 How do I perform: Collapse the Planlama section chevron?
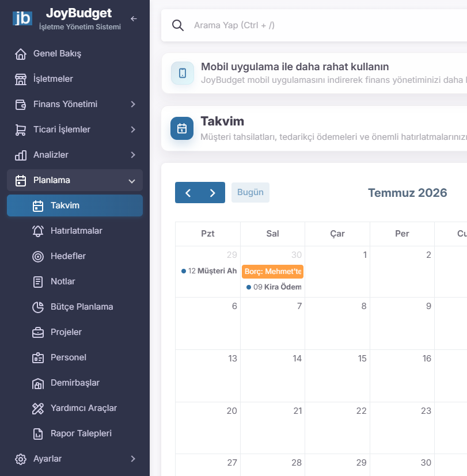pos(132,181)
